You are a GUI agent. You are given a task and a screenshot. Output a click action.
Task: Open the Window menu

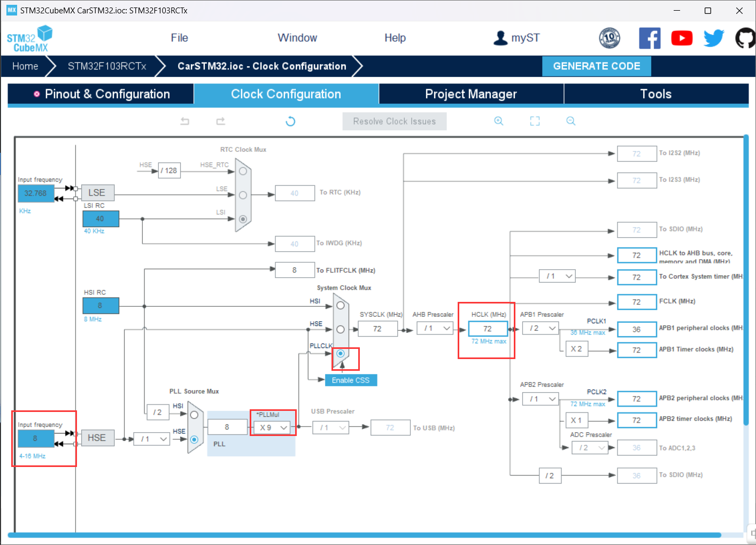click(297, 38)
